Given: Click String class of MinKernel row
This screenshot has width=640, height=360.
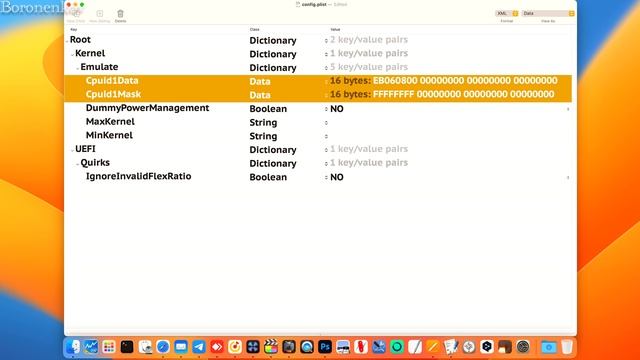Looking at the screenshot, I should (x=263, y=136).
